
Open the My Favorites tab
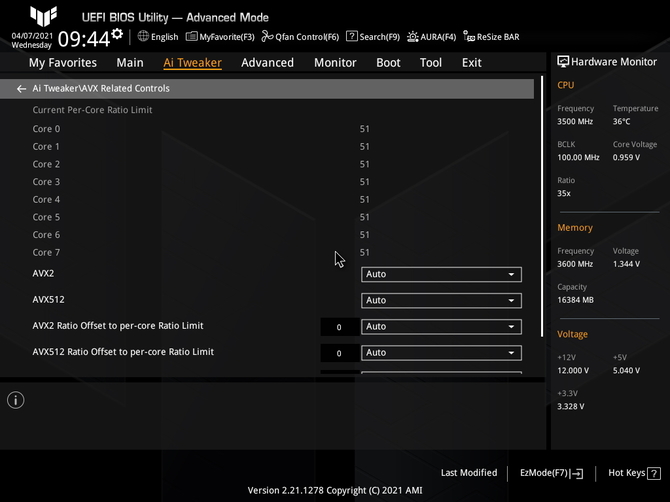pyautogui.click(x=63, y=62)
